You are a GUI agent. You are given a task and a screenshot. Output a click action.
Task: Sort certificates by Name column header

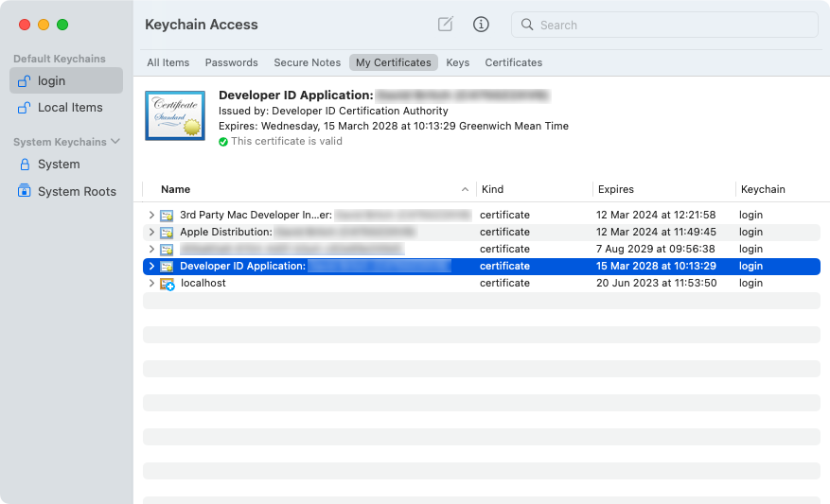[x=176, y=189]
